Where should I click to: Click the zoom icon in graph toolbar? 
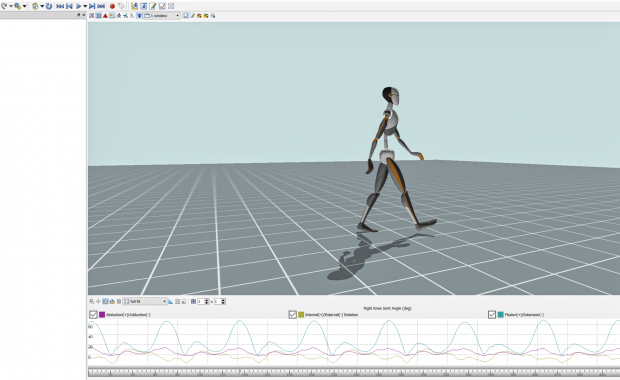91,301
